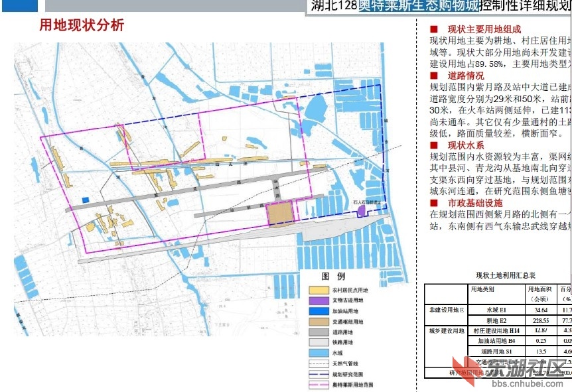
Task: Click the line starting "建设用地占89.58%"
Action: (500, 64)
